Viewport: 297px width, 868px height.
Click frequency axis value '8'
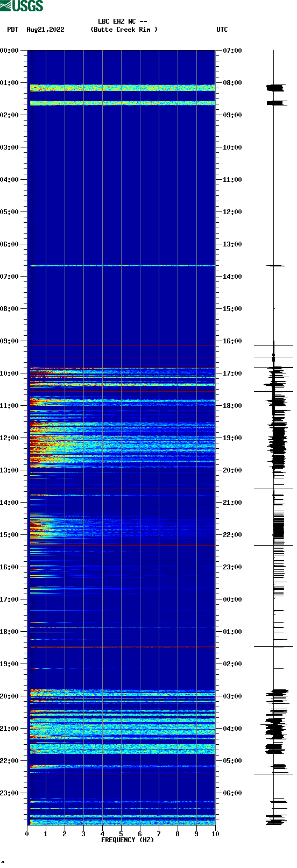178,834
